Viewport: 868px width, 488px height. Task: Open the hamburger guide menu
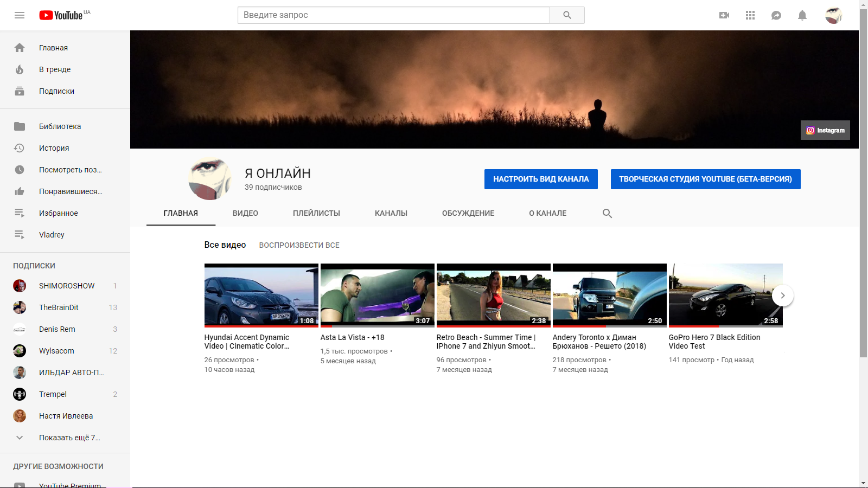(20, 15)
